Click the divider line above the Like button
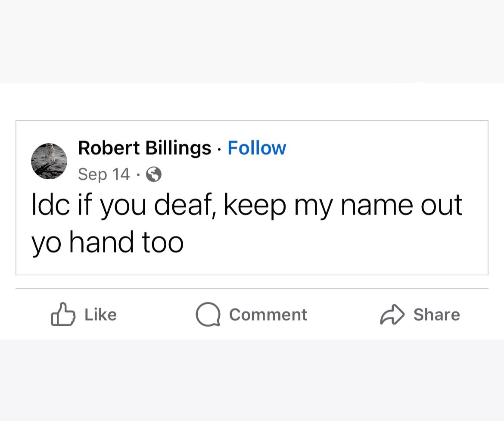 [x=252, y=288]
